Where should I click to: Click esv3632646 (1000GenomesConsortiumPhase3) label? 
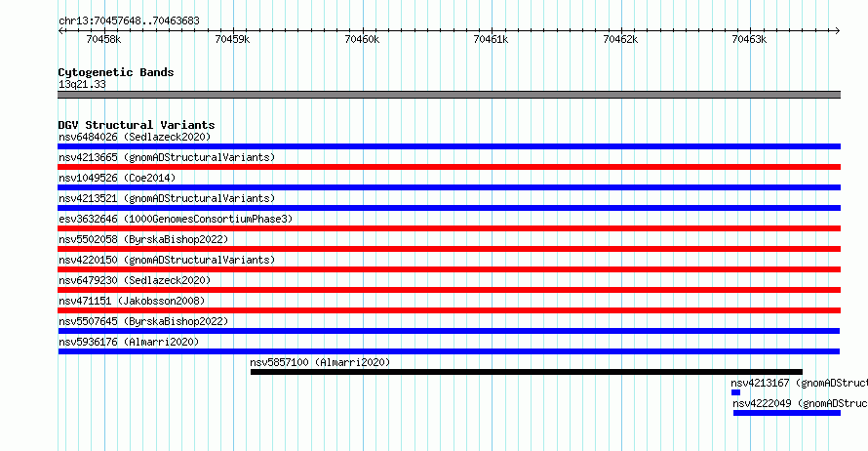coord(176,219)
